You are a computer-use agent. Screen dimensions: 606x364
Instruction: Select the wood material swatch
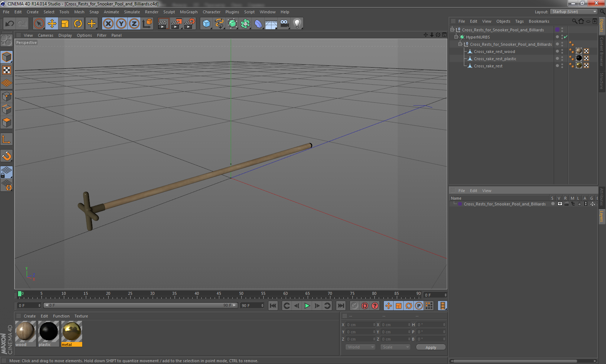[25, 334]
